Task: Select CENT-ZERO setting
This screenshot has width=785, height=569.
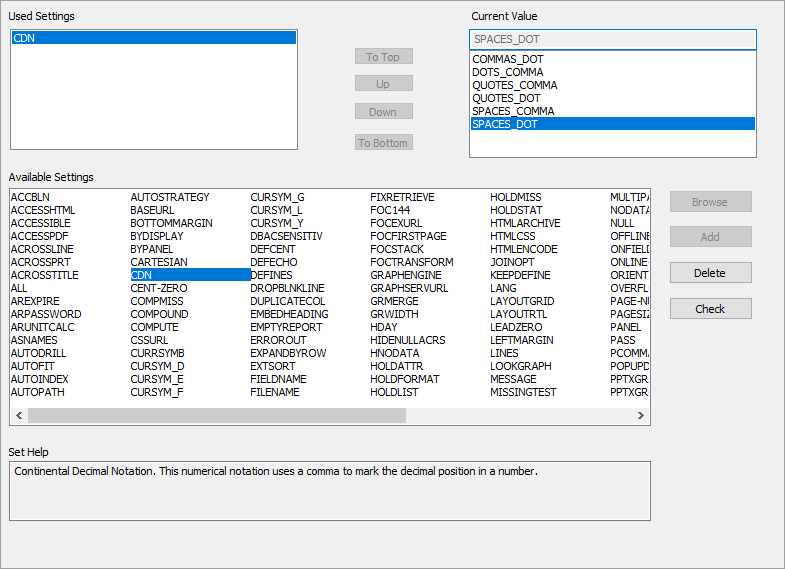Action: (159, 288)
